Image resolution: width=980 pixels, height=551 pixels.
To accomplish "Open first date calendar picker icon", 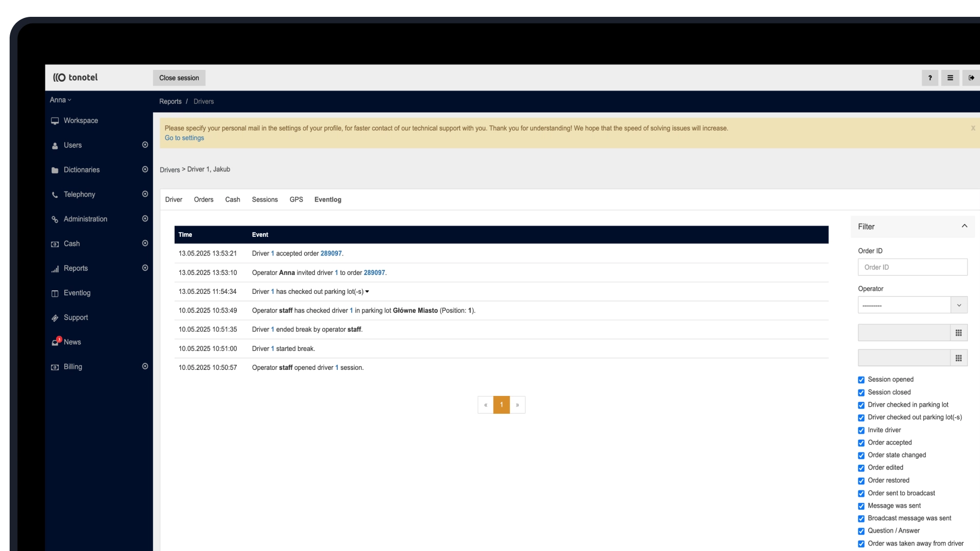I will pyautogui.click(x=959, y=333).
